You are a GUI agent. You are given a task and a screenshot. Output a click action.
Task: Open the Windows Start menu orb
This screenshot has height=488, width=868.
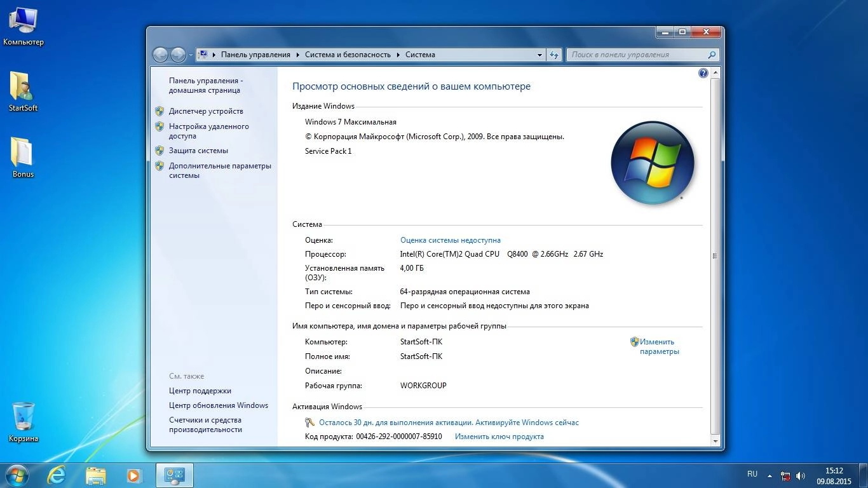[x=17, y=475]
